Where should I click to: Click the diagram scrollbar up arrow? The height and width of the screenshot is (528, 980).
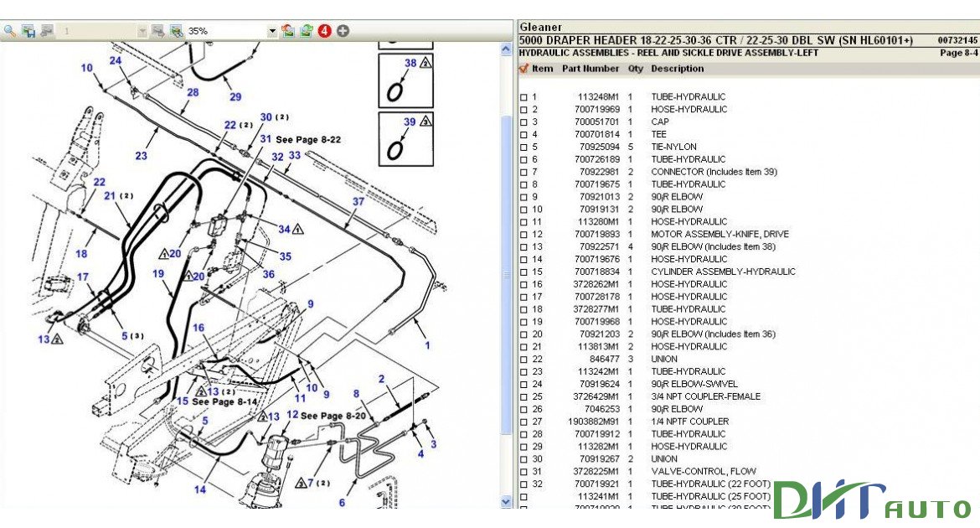[506, 49]
